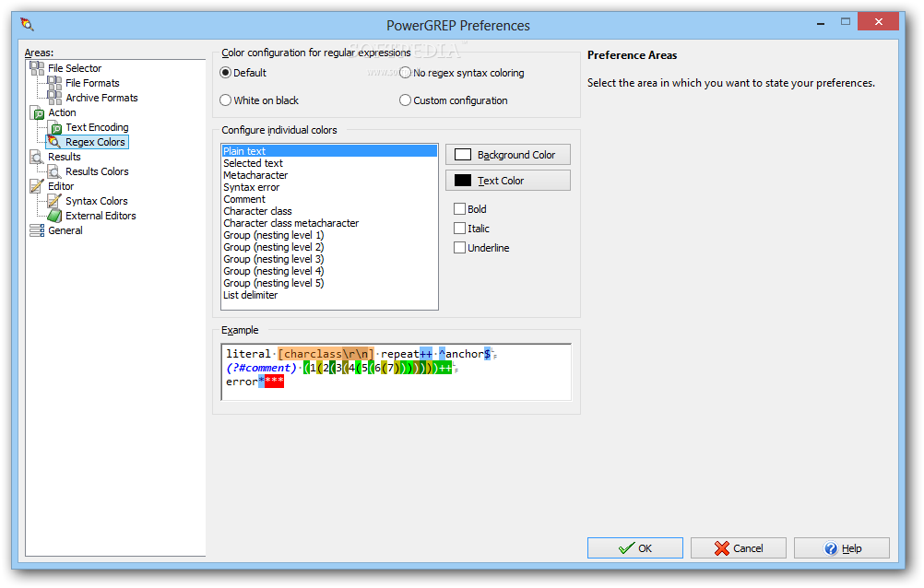
Task: Enable the Bold checkbox
Action: click(x=459, y=209)
